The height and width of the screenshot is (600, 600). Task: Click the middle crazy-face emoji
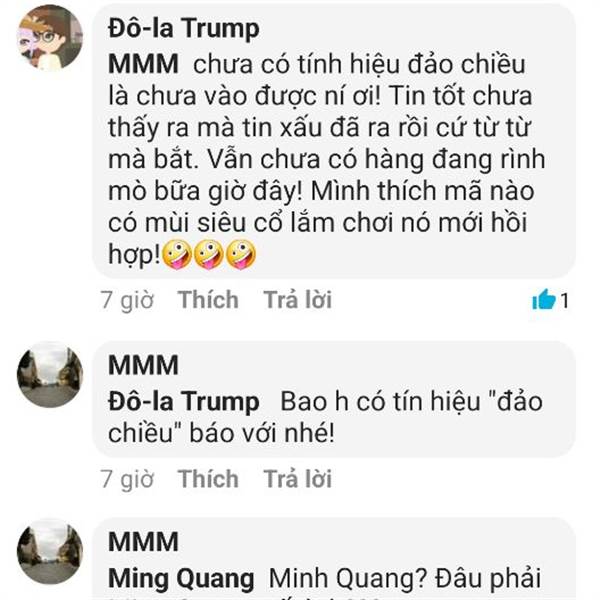209,255
